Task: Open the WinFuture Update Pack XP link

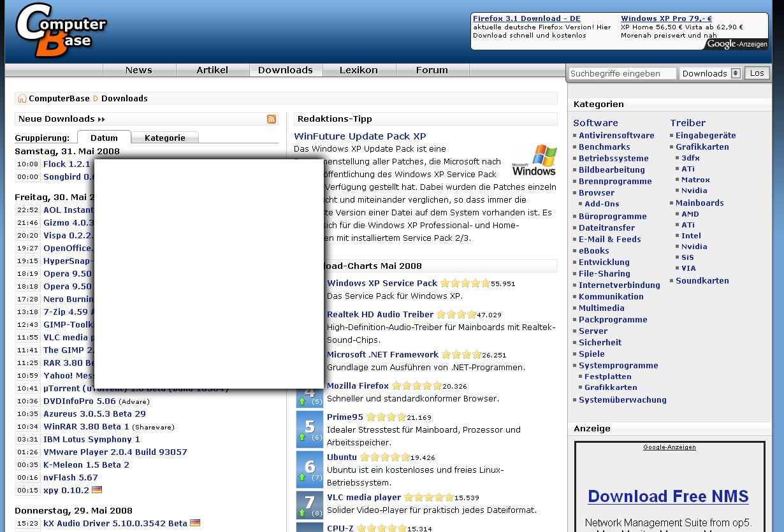Action: pyautogui.click(x=360, y=136)
